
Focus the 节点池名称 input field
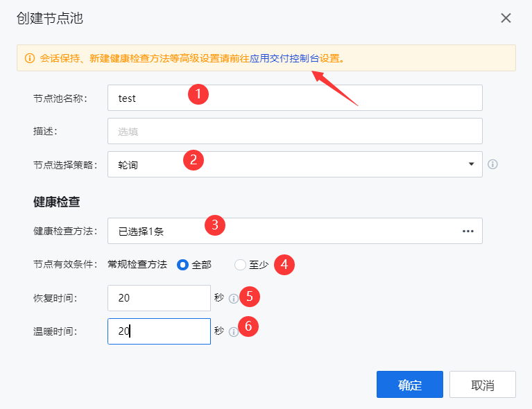pos(295,98)
